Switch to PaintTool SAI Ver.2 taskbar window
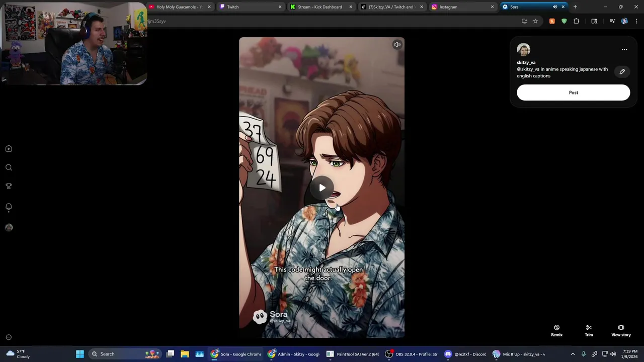This screenshot has width=644, height=362. point(352,354)
